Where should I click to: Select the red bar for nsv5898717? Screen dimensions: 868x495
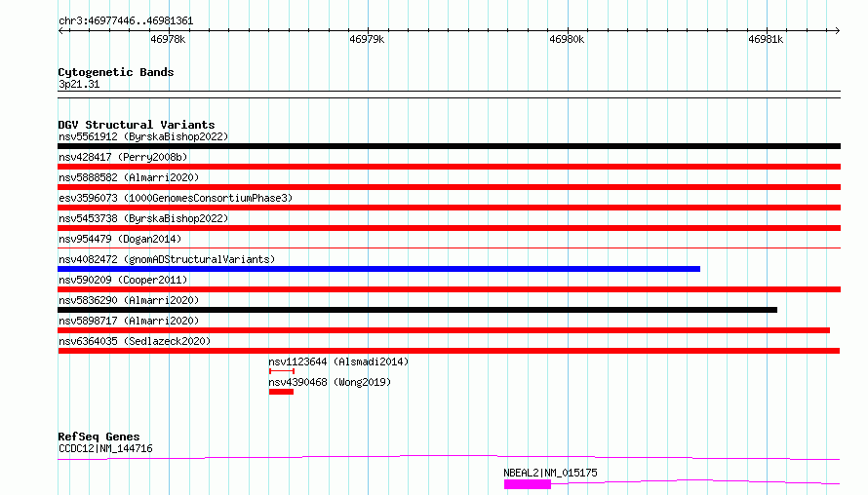[444, 330]
